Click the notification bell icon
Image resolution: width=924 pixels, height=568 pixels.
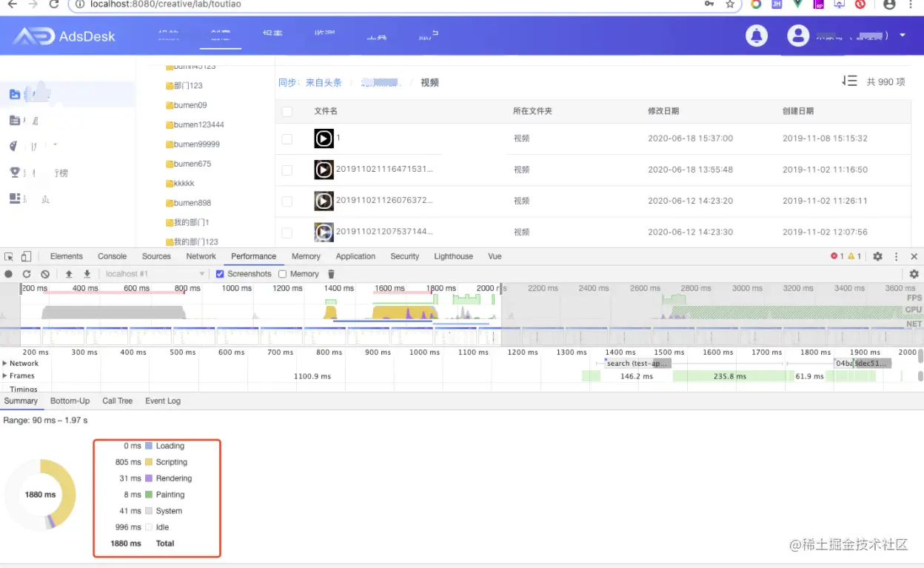coord(757,36)
